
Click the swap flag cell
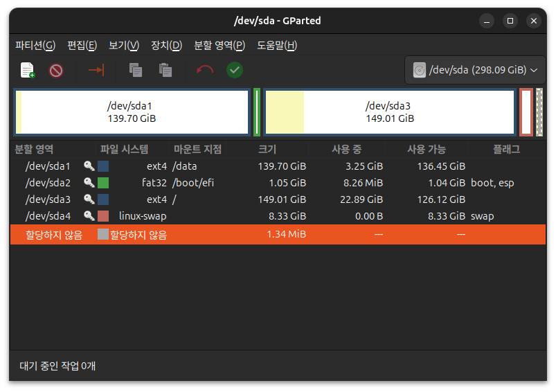(482, 216)
